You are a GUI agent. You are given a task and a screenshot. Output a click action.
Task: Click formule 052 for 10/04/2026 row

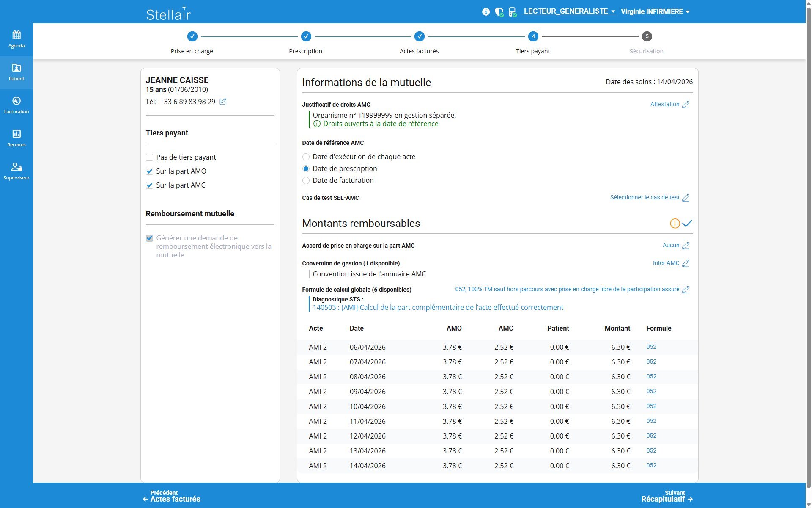click(651, 406)
